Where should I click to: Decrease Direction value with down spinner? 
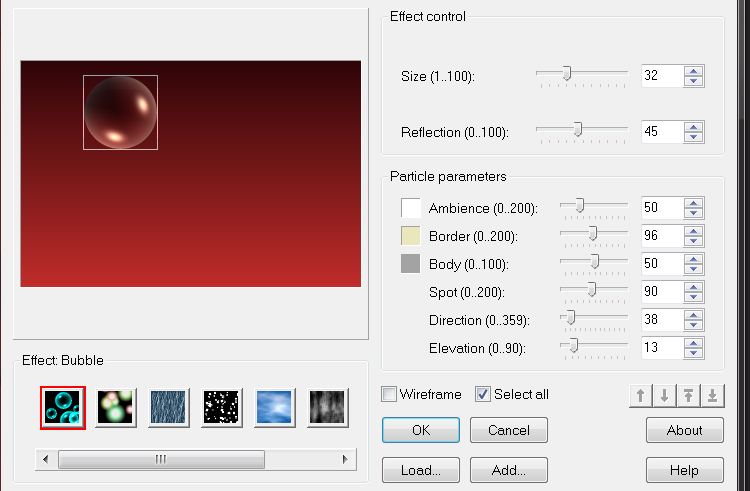point(694,325)
